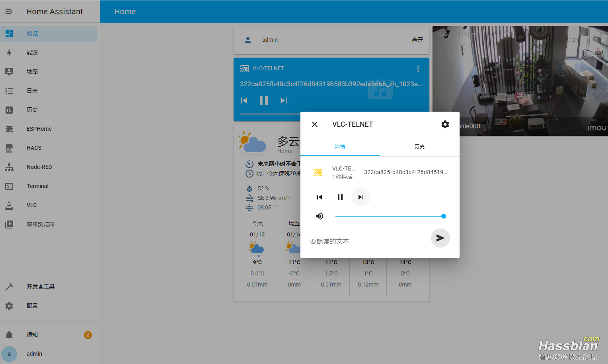This screenshot has width=608, height=364.
Task: Open the 概览 overview dashboard
Action: coord(49,34)
